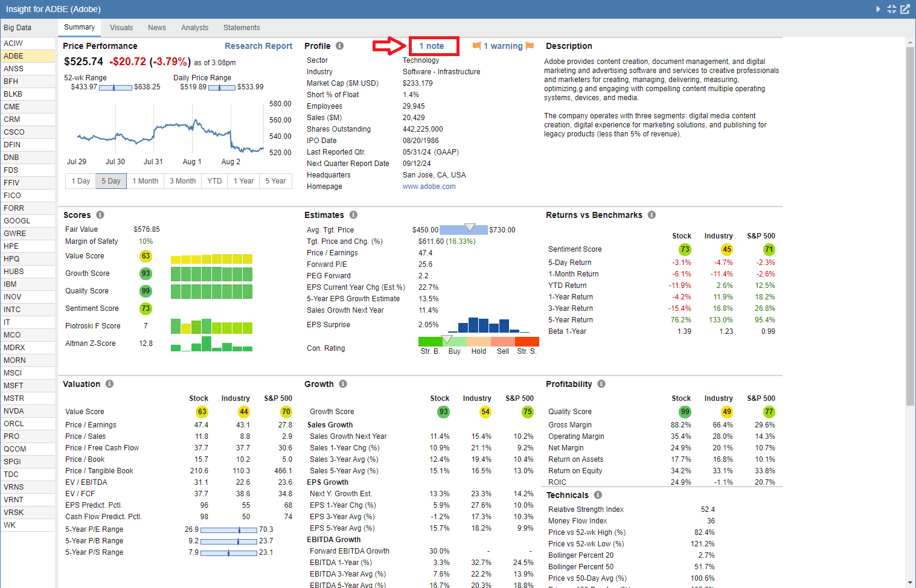Image resolution: width=916 pixels, height=588 pixels.
Task: Select CSCO in the ticker list
Action: point(28,132)
